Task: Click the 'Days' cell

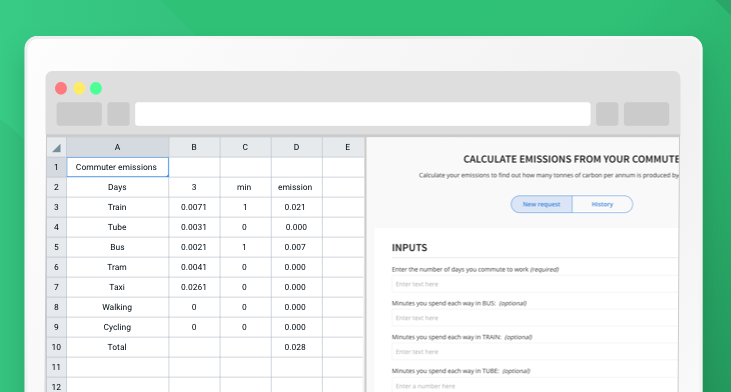Action: coord(117,187)
